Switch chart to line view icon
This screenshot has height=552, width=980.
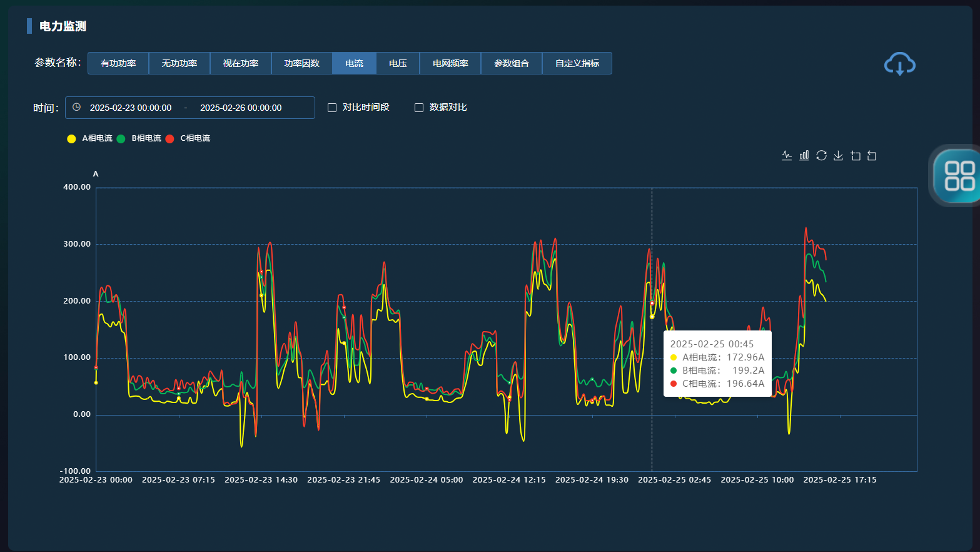click(787, 156)
